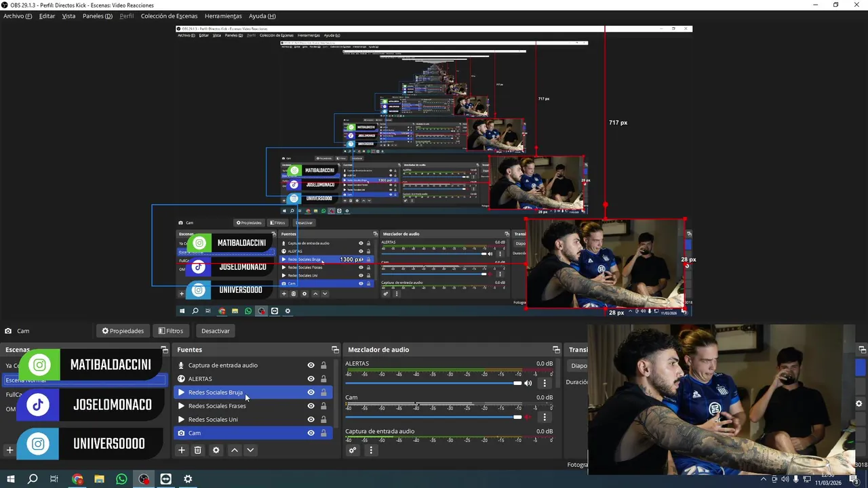Open WhatsApp from the taskbar
Screen dimensions: 868x488
[x=121, y=479]
